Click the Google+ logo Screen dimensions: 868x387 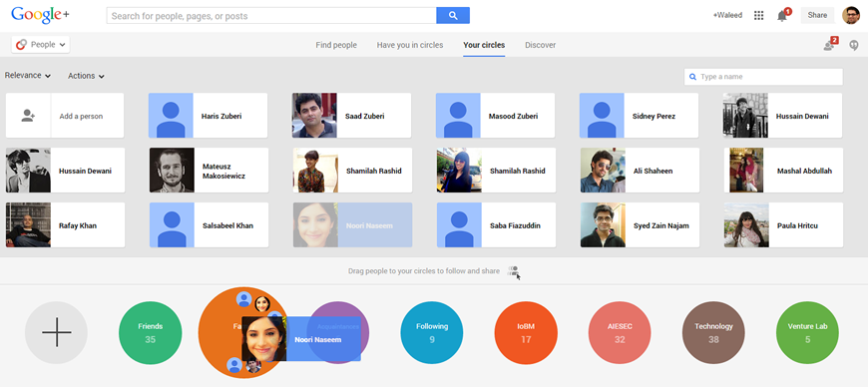(41, 15)
